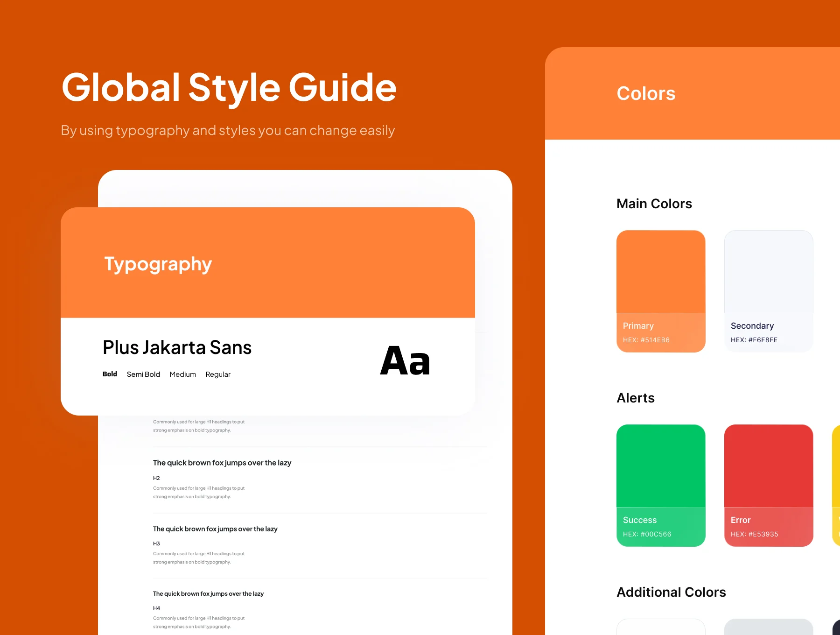Click the Primary orange color swatch

click(x=661, y=291)
